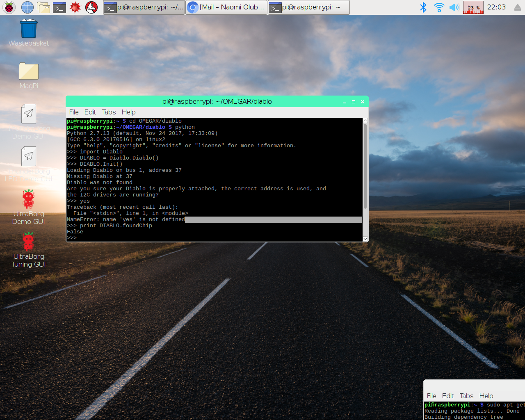Open the File Manager folders icon
Image resolution: width=525 pixels, height=420 pixels.
click(43, 7)
